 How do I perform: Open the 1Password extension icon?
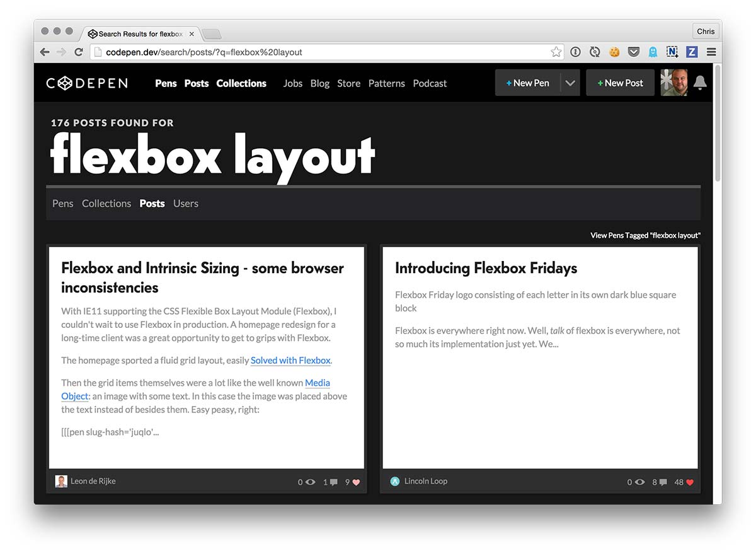pos(575,52)
